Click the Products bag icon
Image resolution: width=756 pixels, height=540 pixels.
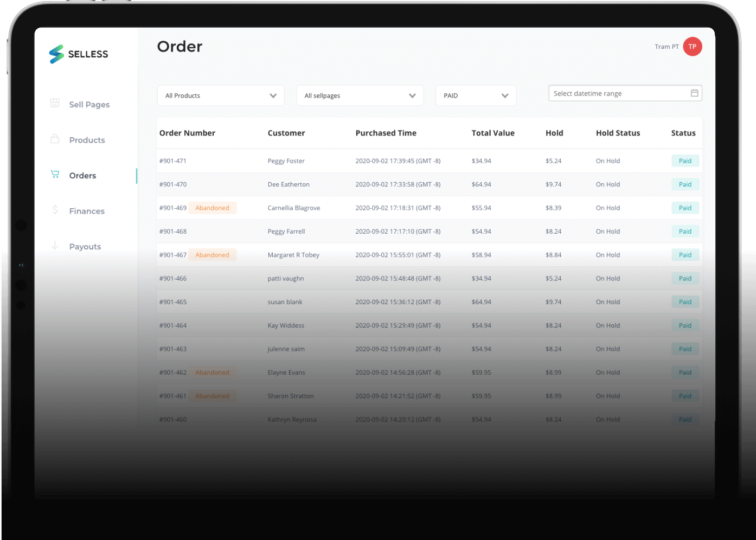point(55,139)
